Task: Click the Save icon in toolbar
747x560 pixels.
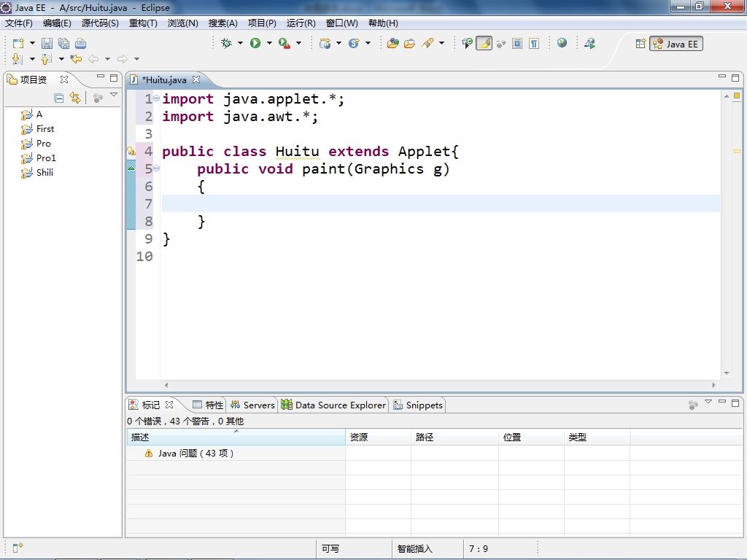Action: coord(47,44)
